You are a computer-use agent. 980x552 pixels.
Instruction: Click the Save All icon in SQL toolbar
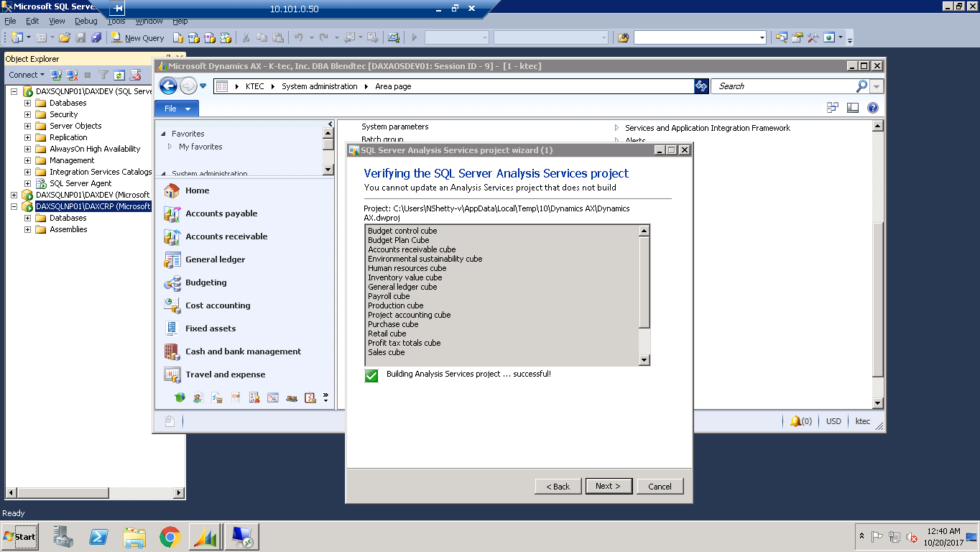96,38
